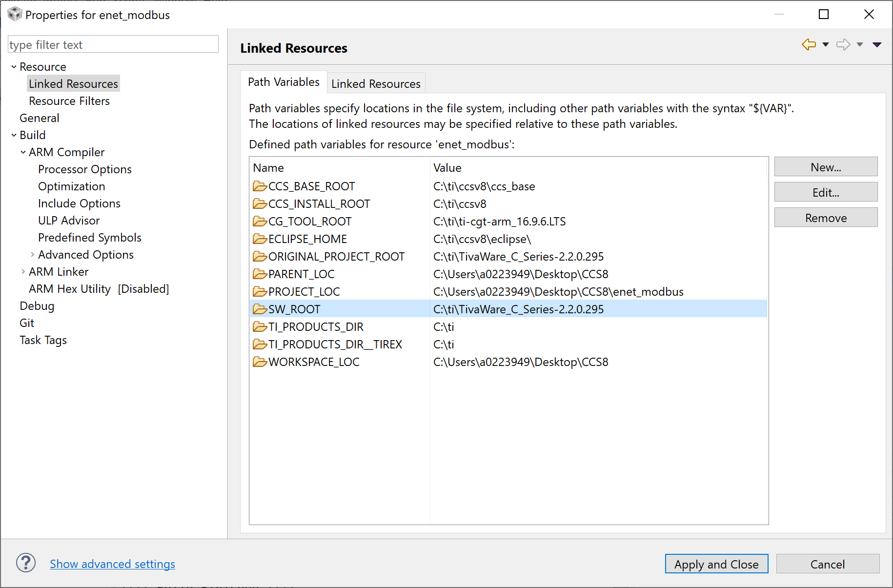893x588 pixels.
Task: Click the ECLIPSE_HOME folder icon
Action: coord(260,239)
